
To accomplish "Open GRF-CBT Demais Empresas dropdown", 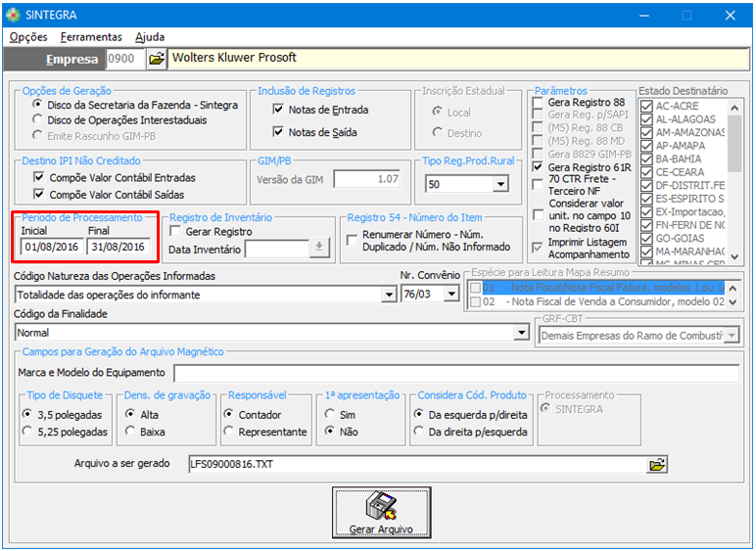I will (732, 336).
